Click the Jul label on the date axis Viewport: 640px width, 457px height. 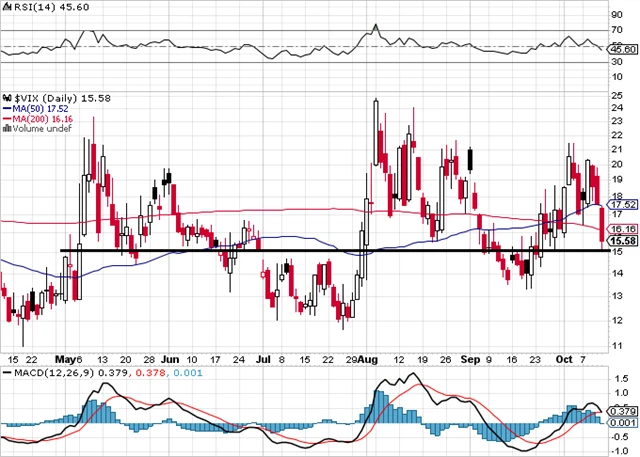[x=264, y=357]
